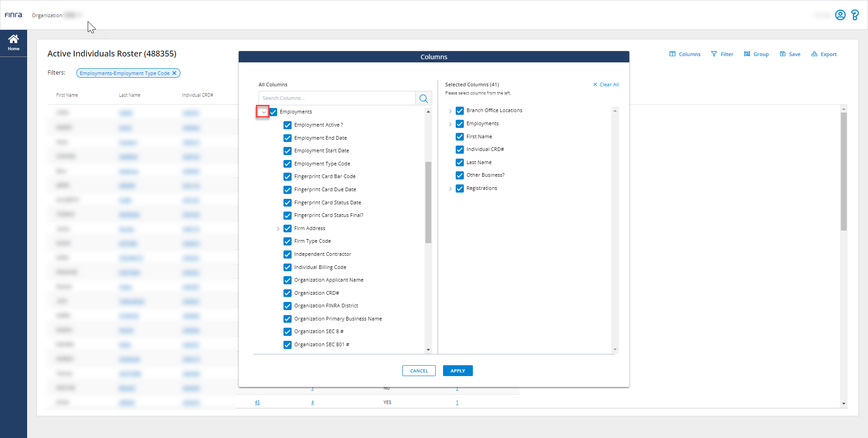The width and height of the screenshot is (868, 438).
Task: Remove the Employment Type Code filter chip
Action: coord(175,73)
